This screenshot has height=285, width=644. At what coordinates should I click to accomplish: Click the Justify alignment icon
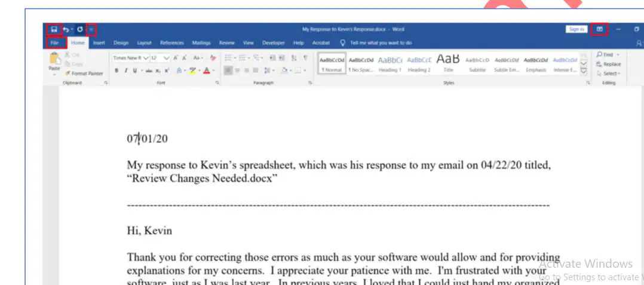click(x=256, y=71)
